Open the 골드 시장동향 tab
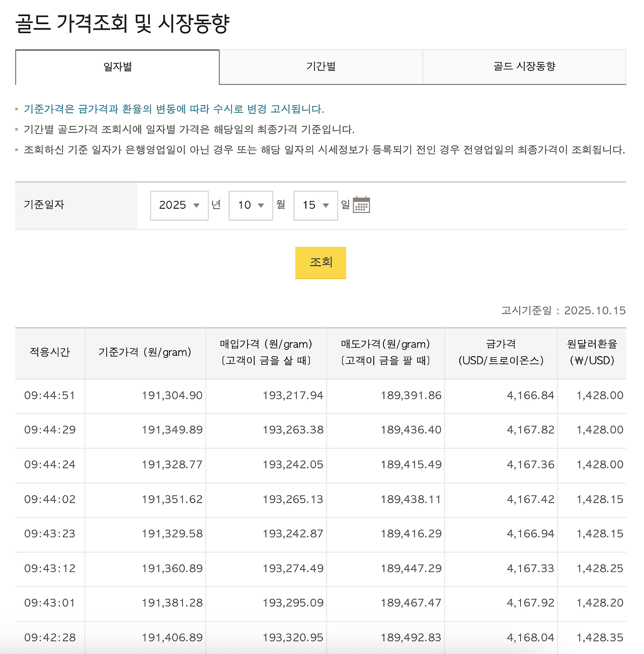The image size is (644, 654). 525,67
